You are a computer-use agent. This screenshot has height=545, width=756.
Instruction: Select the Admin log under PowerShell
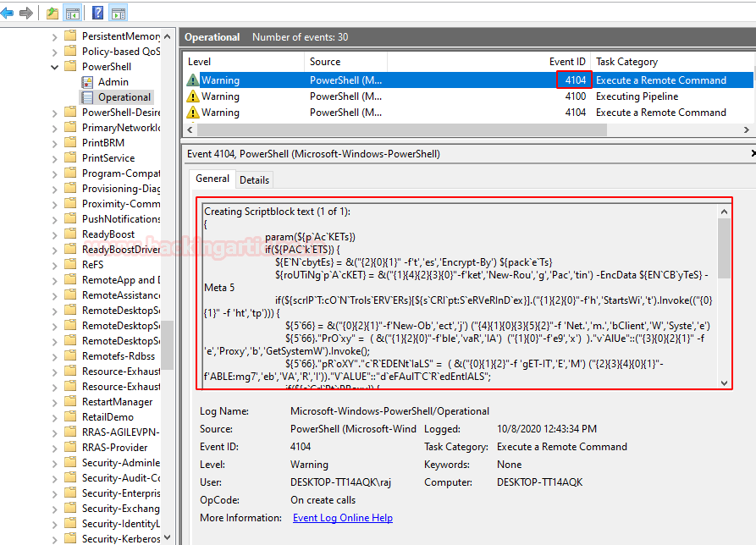113,82
